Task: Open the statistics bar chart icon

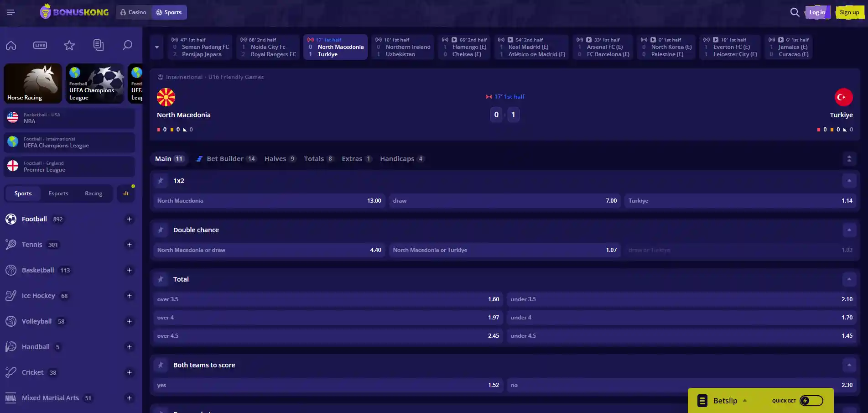Action: pyautogui.click(x=126, y=193)
